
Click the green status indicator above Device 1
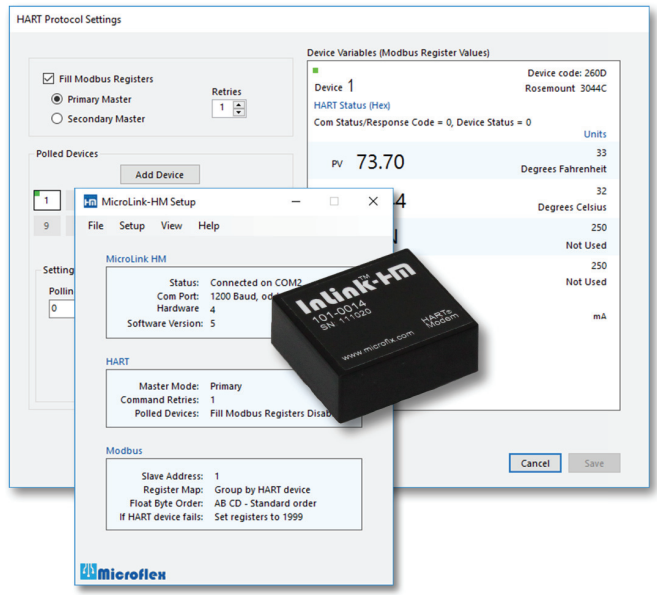[316, 70]
